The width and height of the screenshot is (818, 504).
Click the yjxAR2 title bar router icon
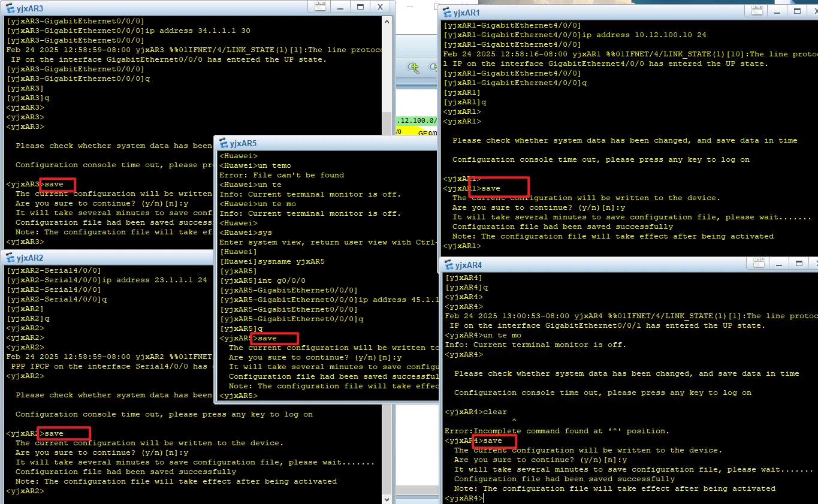coord(10,258)
